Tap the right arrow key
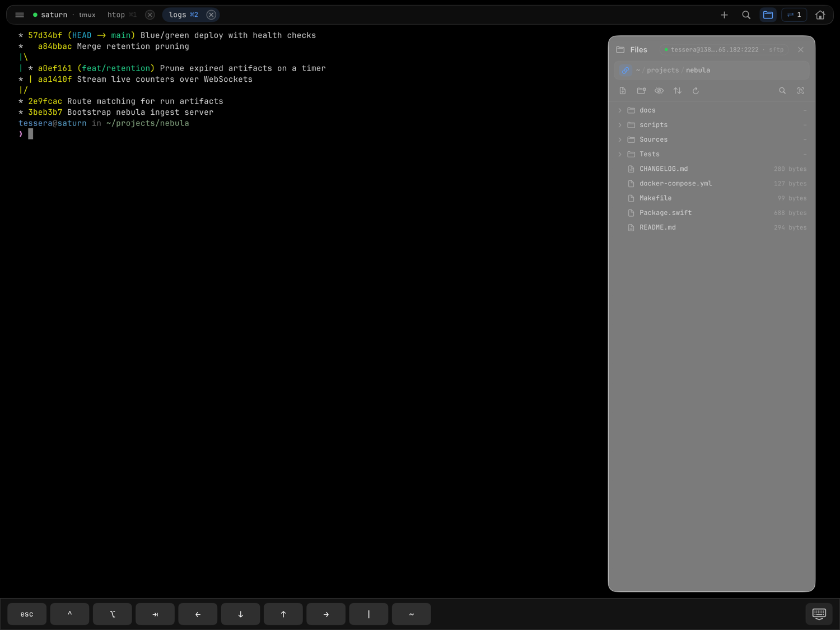840x630 pixels. pyautogui.click(x=326, y=614)
